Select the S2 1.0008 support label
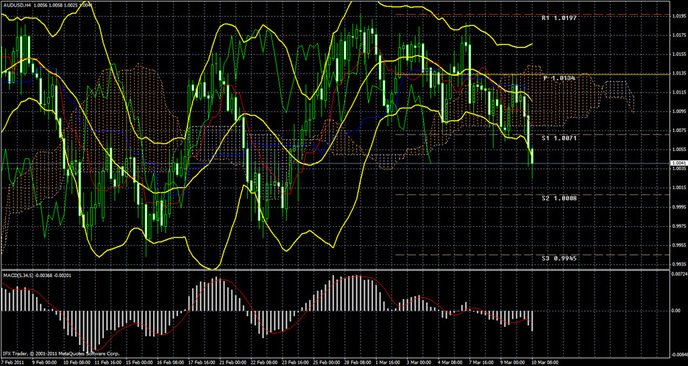688x366 pixels. [x=559, y=198]
